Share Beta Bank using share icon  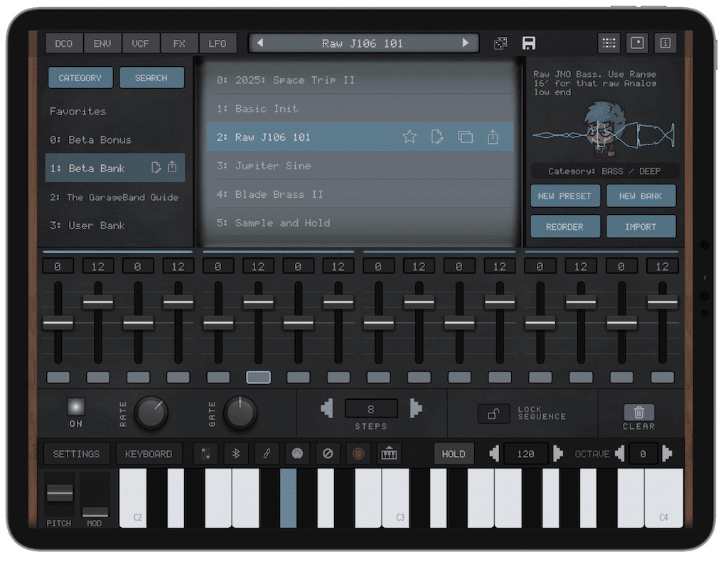172,166
